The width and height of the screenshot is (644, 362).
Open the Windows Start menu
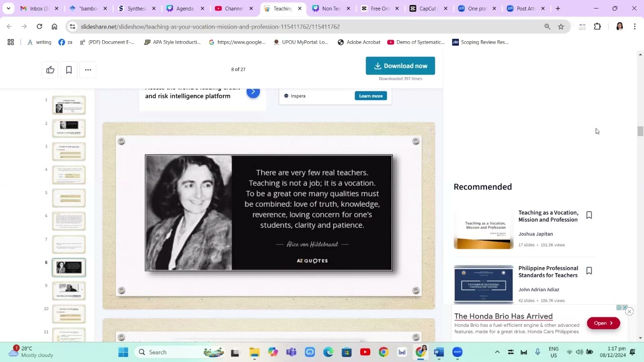coord(123,352)
